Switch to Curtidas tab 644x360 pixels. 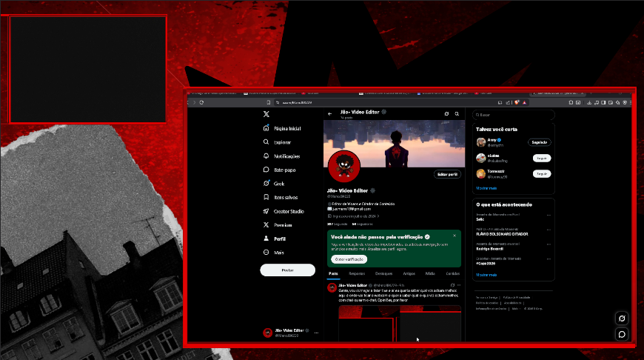(x=452, y=273)
